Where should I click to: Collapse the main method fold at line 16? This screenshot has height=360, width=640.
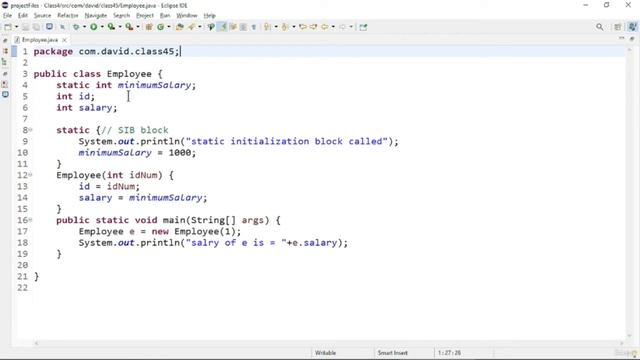pos(30,220)
